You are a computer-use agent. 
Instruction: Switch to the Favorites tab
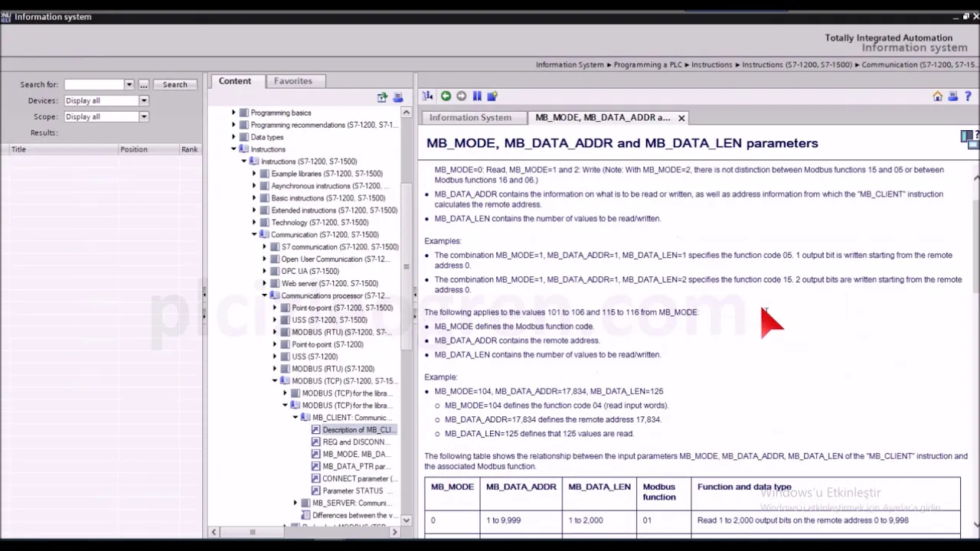pyautogui.click(x=293, y=81)
